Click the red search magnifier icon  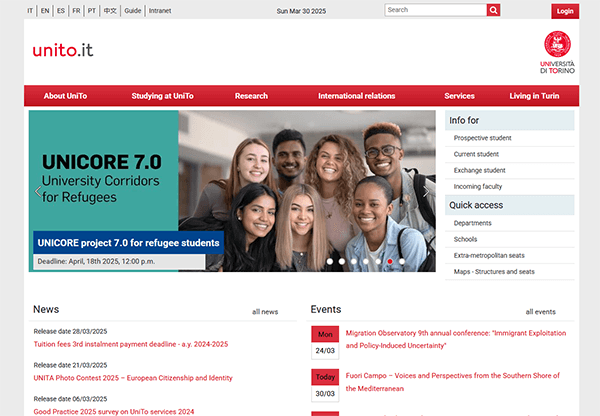pos(493,10)
